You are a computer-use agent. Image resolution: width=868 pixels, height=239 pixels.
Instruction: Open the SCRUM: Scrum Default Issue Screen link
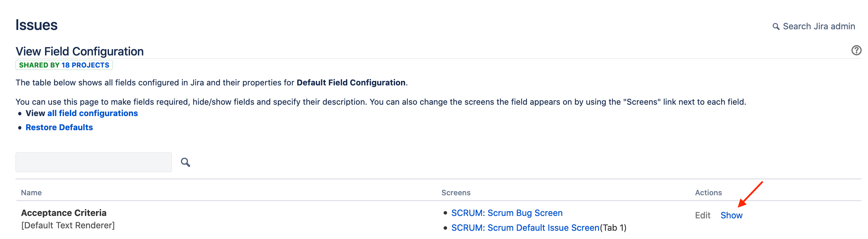click(525, 228)
